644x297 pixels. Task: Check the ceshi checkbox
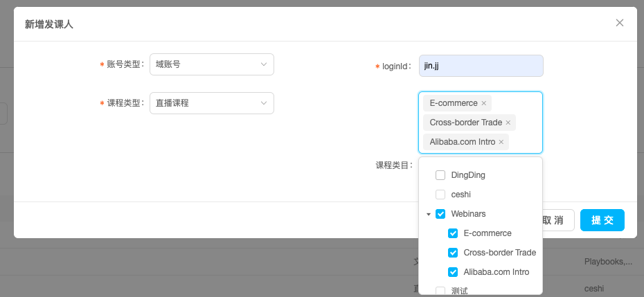point(440,195)
